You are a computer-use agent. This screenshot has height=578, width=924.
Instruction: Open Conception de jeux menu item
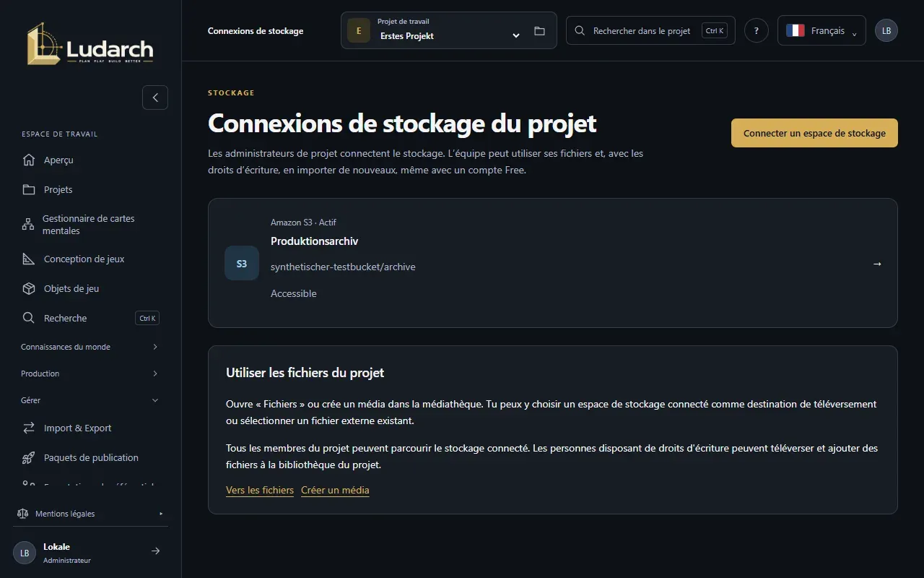pos(90,259)
